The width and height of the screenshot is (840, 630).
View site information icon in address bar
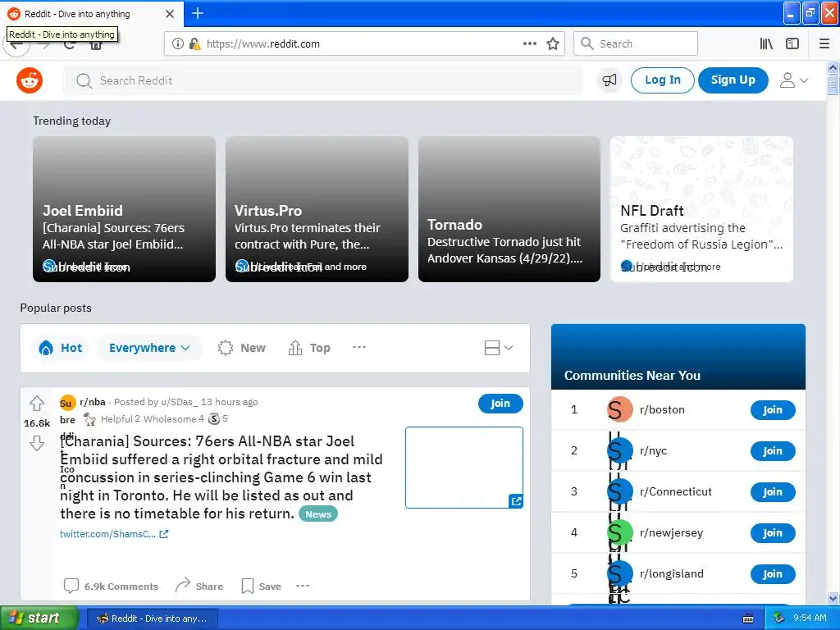[x=178, y=44]
